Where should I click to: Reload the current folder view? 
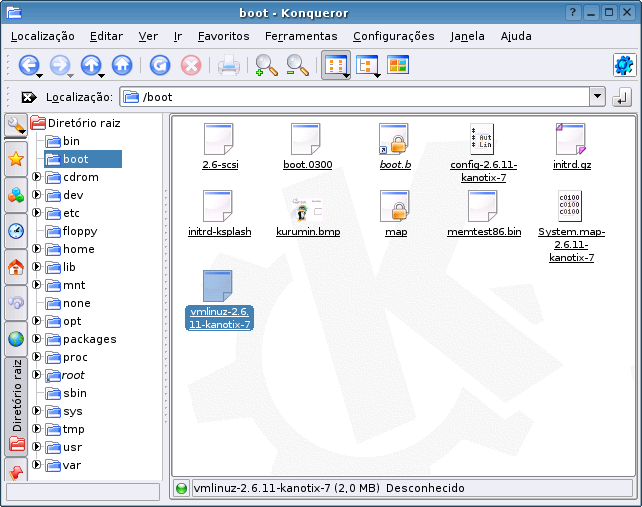(x=160, y=65)
